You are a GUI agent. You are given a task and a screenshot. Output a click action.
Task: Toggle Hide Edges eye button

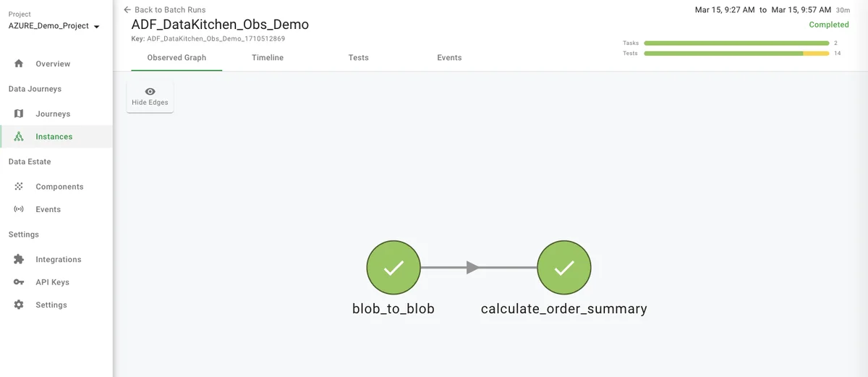tap(150, 96)
